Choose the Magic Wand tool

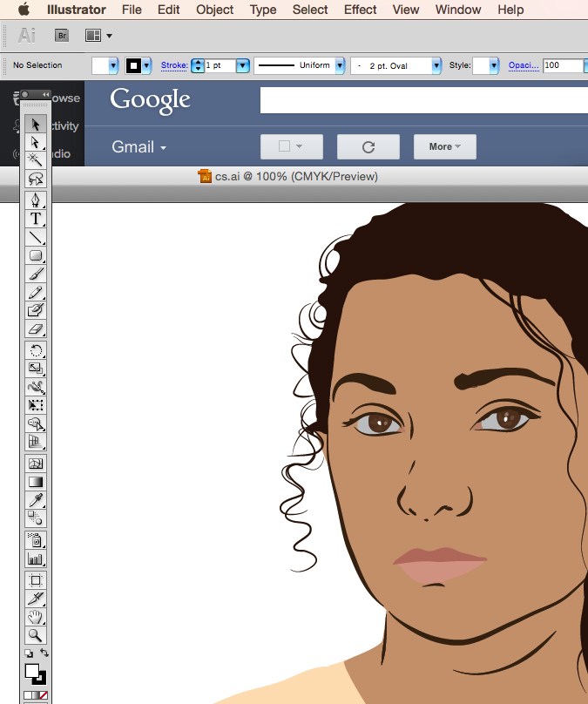coord(36,159)
